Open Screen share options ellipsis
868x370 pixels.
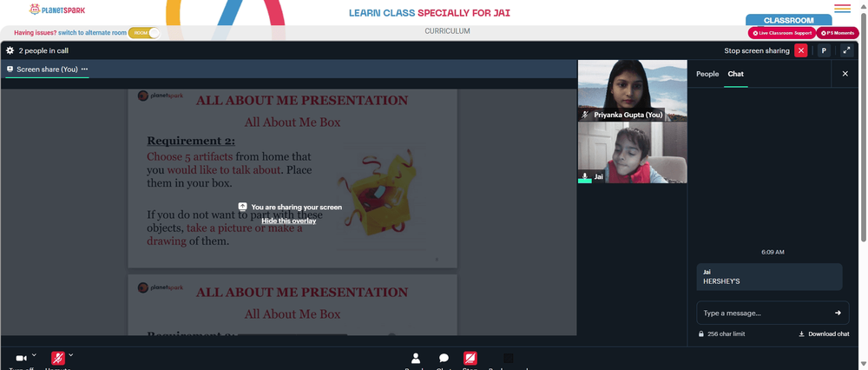(85, 69)
